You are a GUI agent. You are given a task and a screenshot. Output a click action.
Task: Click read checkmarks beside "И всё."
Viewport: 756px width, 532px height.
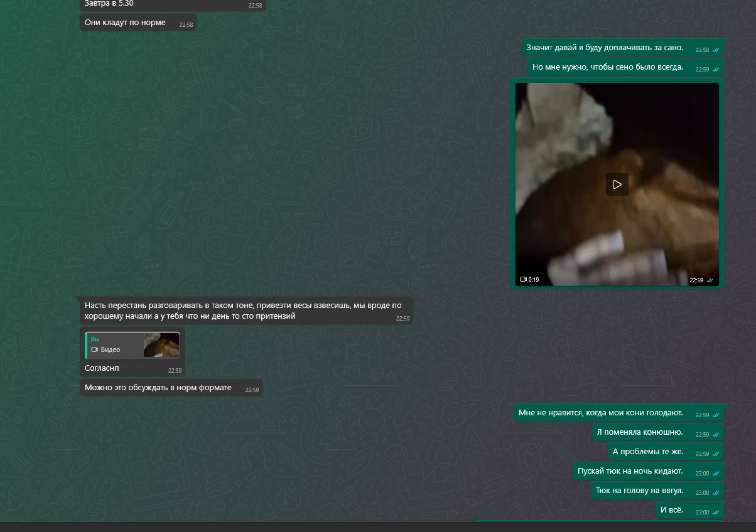pos(716,513)
